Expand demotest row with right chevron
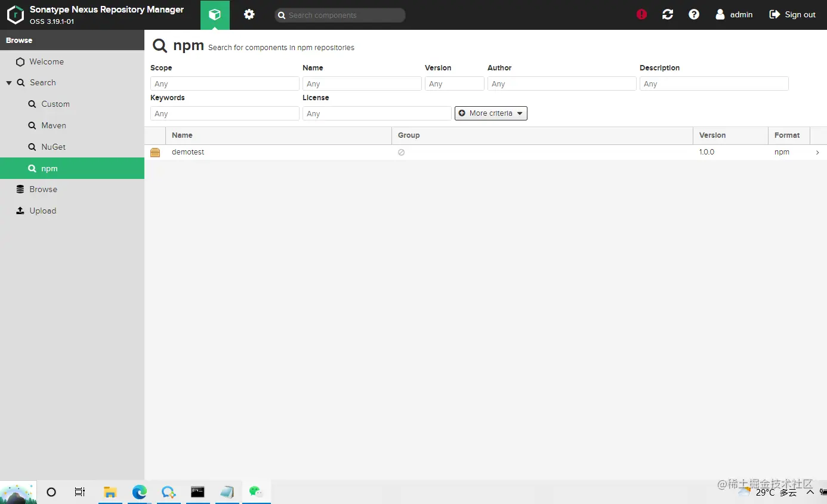Image resolution: width=827 pixels, height=504 pixels. pyautogui.click(x=817, y=153)
